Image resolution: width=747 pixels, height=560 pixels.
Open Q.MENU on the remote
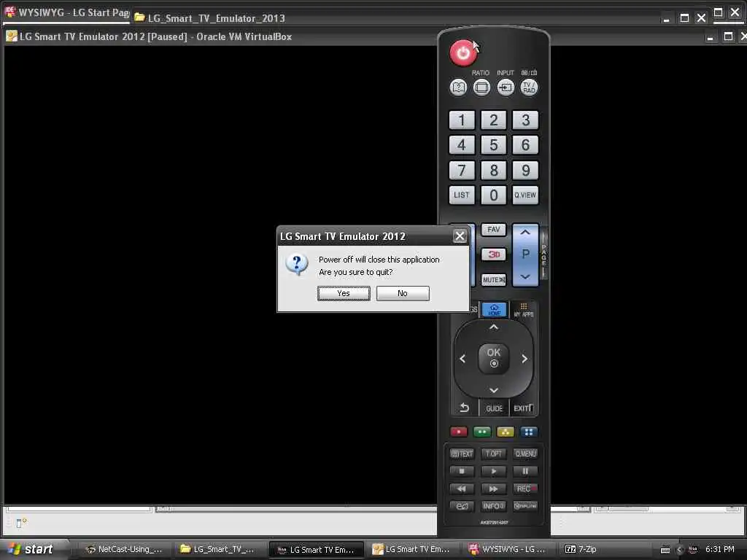[525, 454]
